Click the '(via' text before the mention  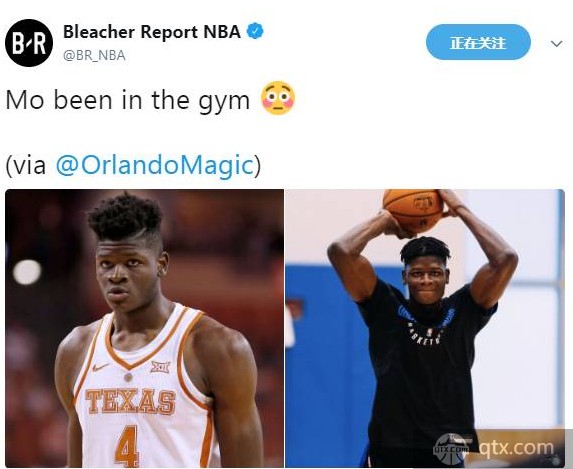26,165
